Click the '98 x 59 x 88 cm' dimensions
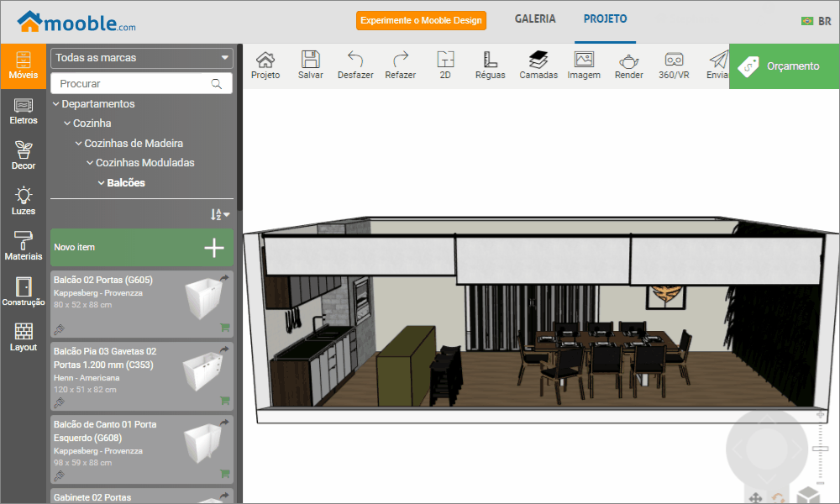 click(x=82, y=463)
